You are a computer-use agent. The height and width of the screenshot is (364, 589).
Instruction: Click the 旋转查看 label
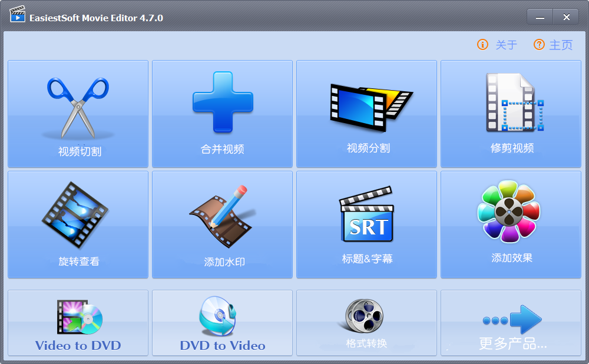point(79,261)
